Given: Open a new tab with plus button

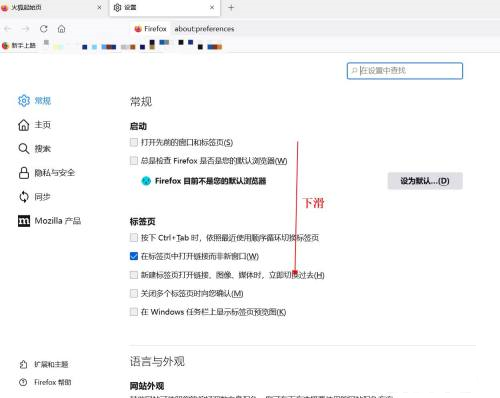Looking at the screenshot, I should [231, 7].
